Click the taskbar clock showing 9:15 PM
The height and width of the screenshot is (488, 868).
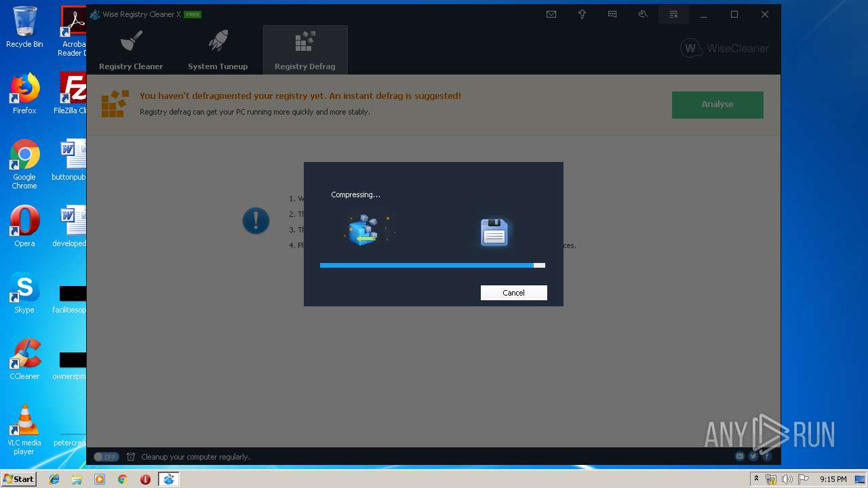point(833,479)
